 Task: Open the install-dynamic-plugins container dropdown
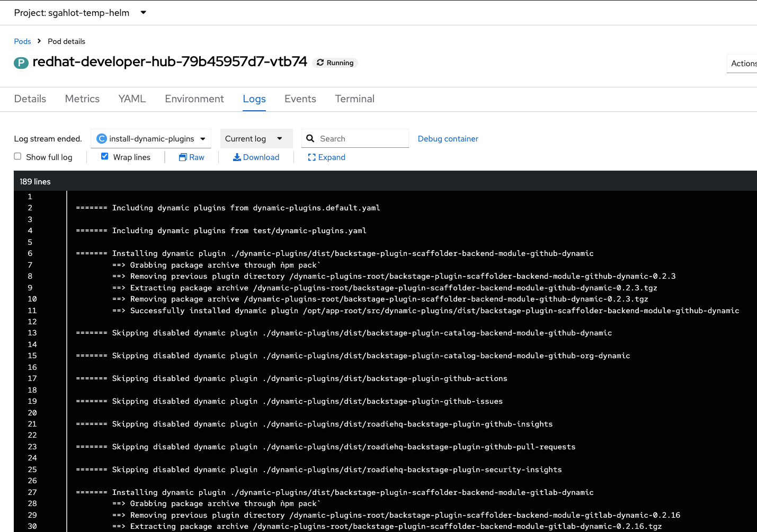(x=151, y=139)
